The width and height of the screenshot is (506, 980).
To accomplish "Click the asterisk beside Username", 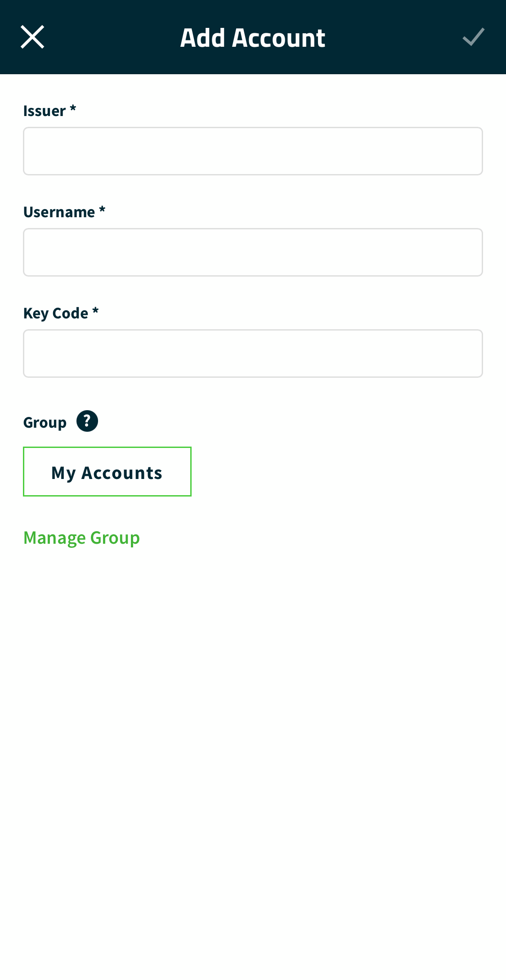I will click(102, 210).
